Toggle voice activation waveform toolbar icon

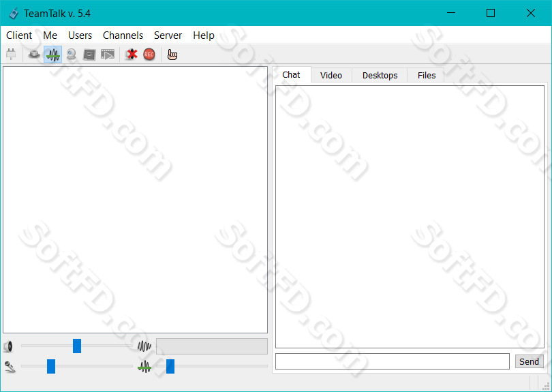coord(52,55)
